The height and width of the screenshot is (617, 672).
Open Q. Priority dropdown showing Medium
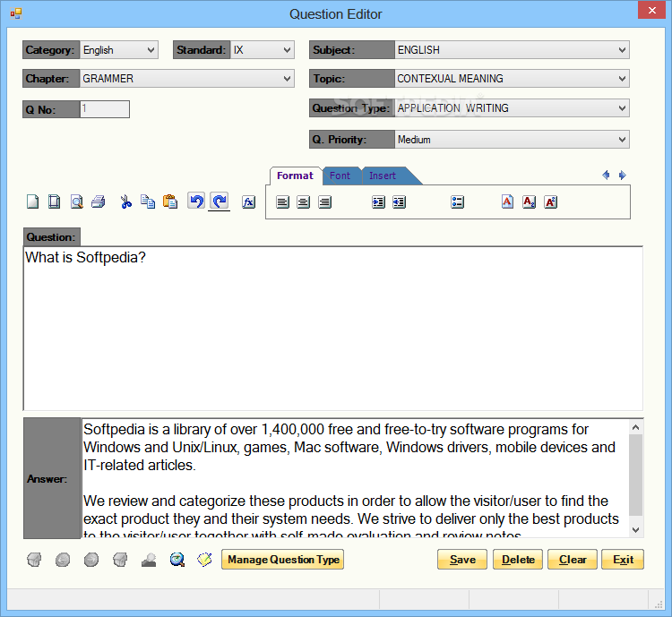coord(512,140)
